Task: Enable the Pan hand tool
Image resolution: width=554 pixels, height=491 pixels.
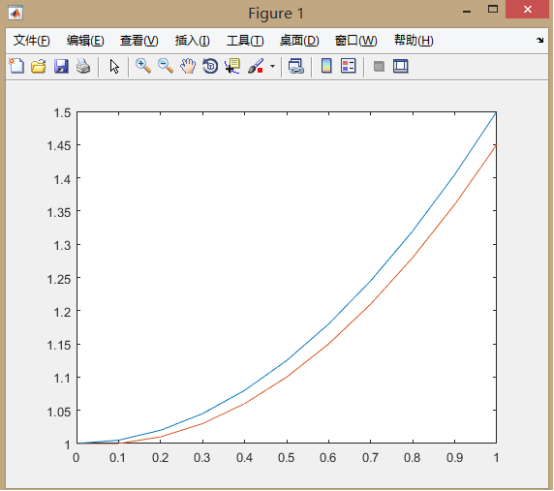Action: tap(188, 66)
